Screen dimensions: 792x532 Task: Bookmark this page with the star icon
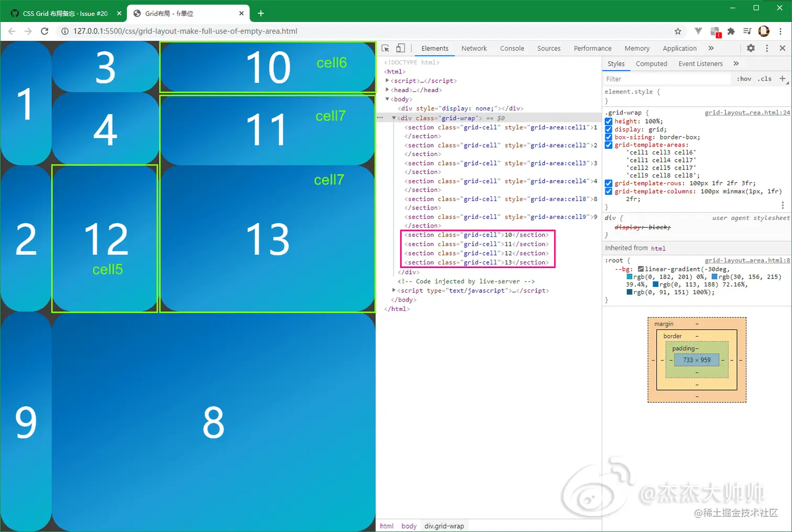(x=678, y=31)
